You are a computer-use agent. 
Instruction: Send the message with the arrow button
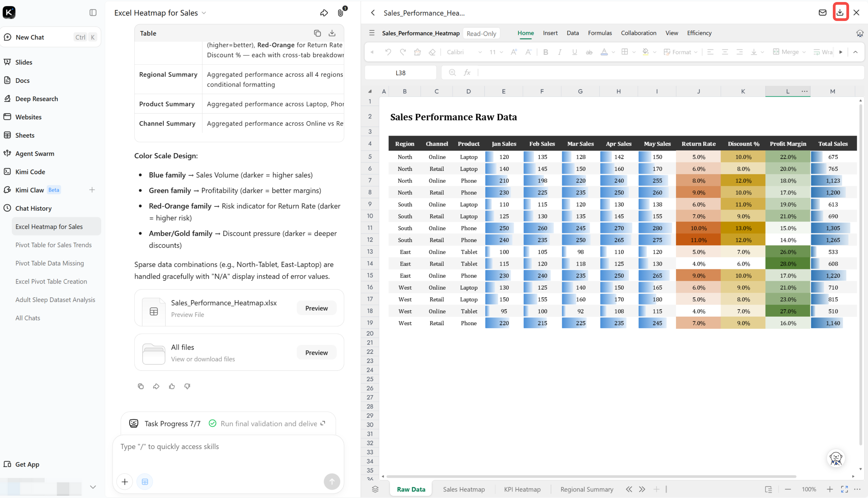point(332,481)
